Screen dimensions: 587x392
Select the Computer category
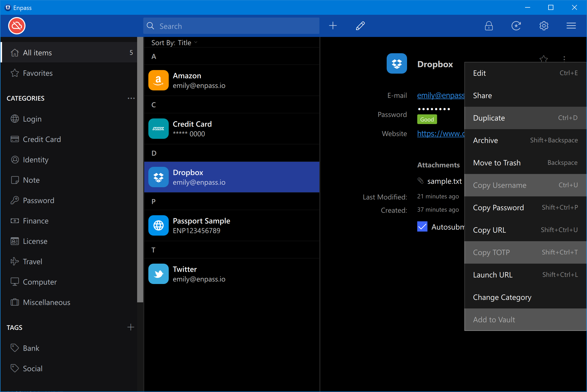tap(69, 282)
